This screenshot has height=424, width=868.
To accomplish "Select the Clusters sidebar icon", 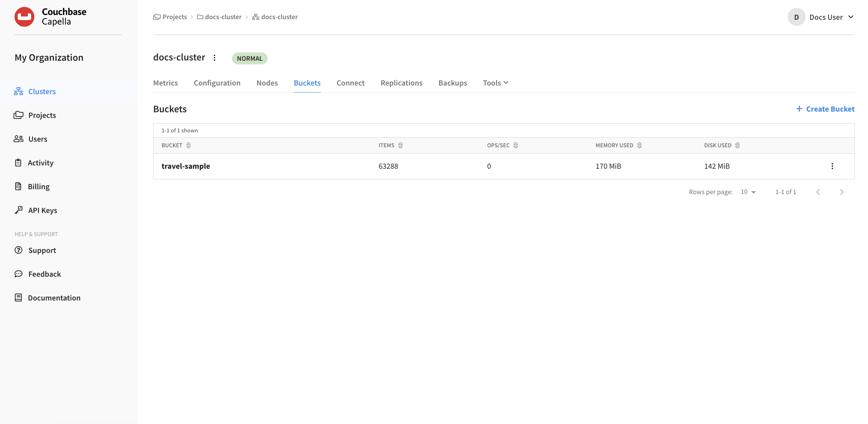I will coord(18,91).
